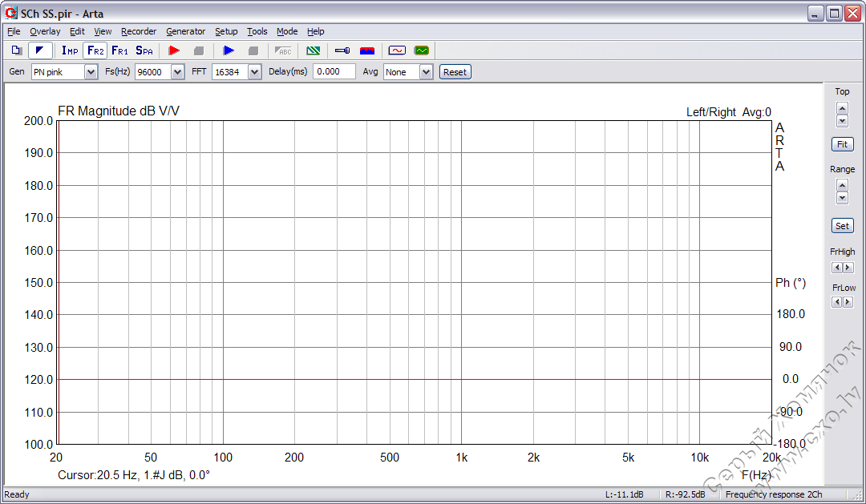Click the Arta application icon in title bar
The image size is (866, 504).
[11, 13]
